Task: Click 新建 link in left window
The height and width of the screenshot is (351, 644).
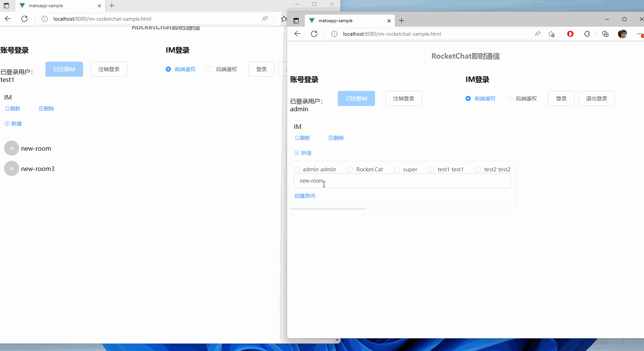Action: coord(14,124)
